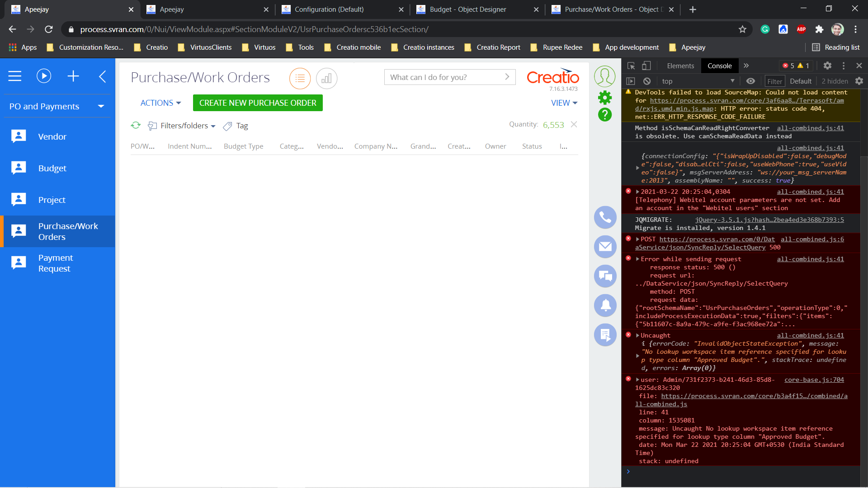Open the email panel
Viewport: 868px width, 488px height.
(x=605, y=247)
